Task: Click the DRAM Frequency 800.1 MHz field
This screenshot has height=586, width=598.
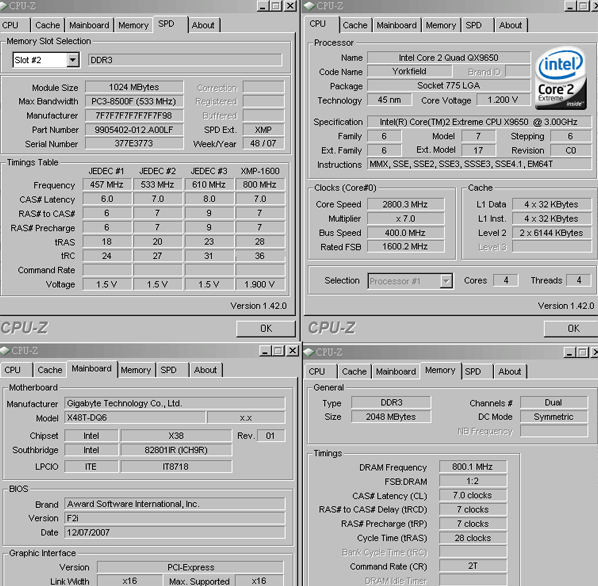Action: [473, 467]
